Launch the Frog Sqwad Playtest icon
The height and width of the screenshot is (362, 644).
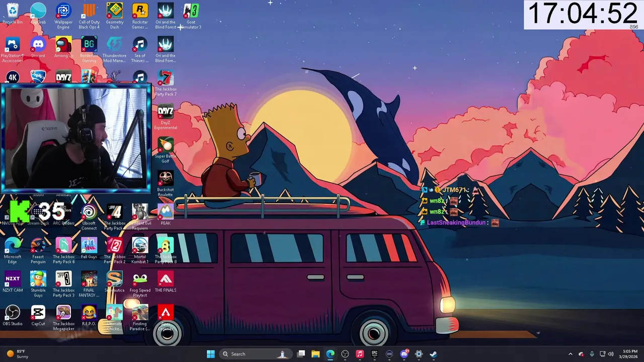[140, 285]
